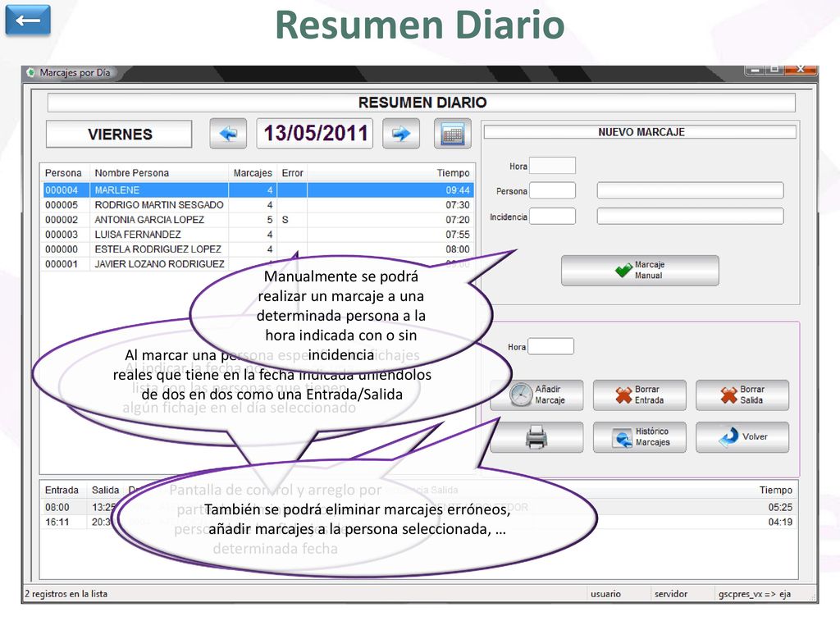The height and width of the screenshot is (630, 840).
Task: Go to previous day with left arrow
Action: [228, 134]
